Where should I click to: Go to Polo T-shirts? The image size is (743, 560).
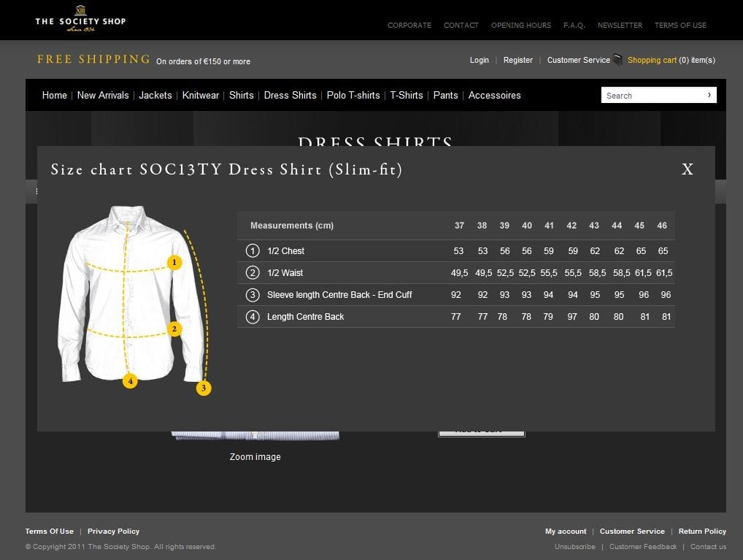click(x=353, y=95)
